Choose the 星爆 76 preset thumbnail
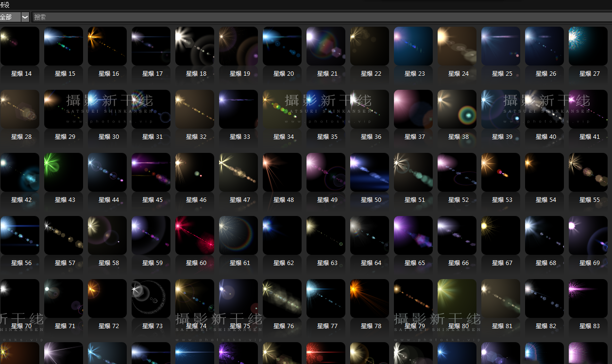The height and width of the screenshot is (364, 612). tap(282, 298)
